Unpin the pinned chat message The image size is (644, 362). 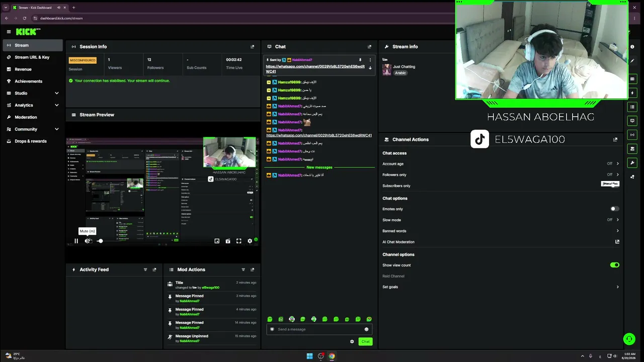click(360, 60)
